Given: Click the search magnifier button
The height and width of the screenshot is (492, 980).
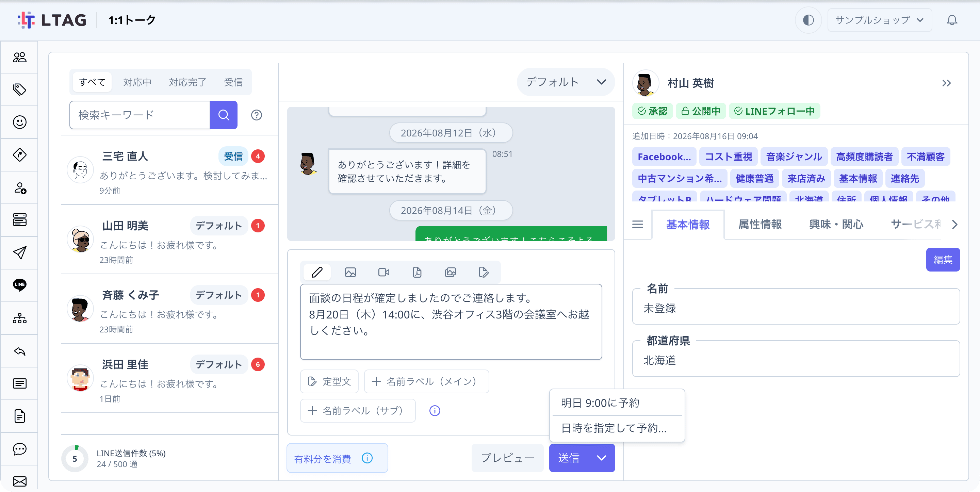Looking at the screenshot, I should tap(224, 115).
